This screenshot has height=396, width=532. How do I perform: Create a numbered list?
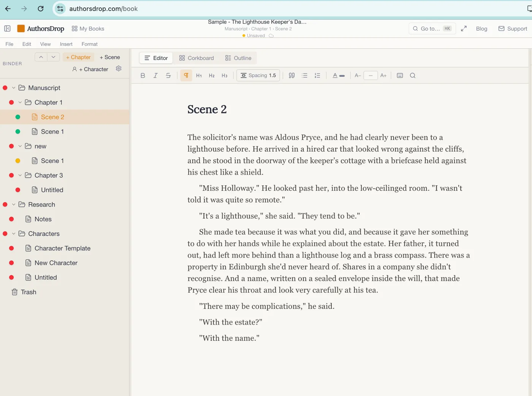click(317, 76)
